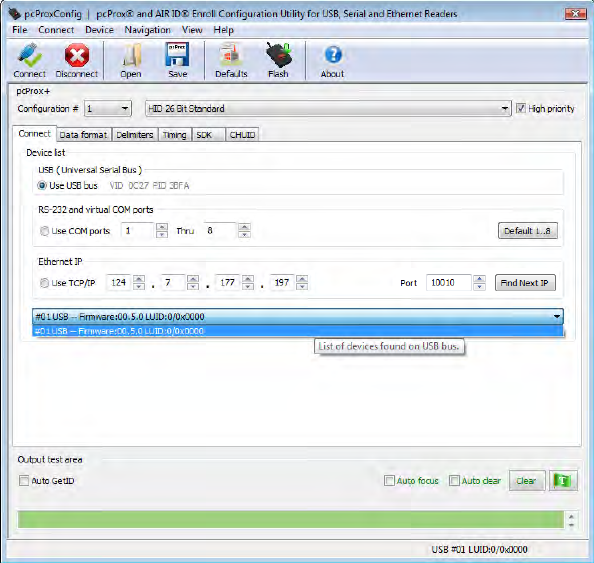594x563 pixels.
Task: Click the Thru COM port value 8 field
Action: [221, 231]
